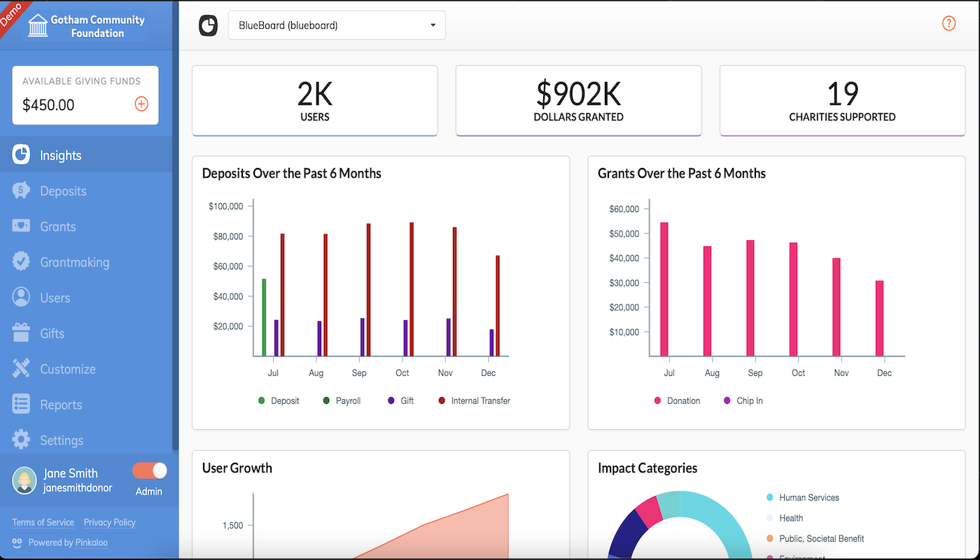Click the Grants Over the Past 6 Months title
The height and width of the screenshot is (560, 980).
pos(682,174)
